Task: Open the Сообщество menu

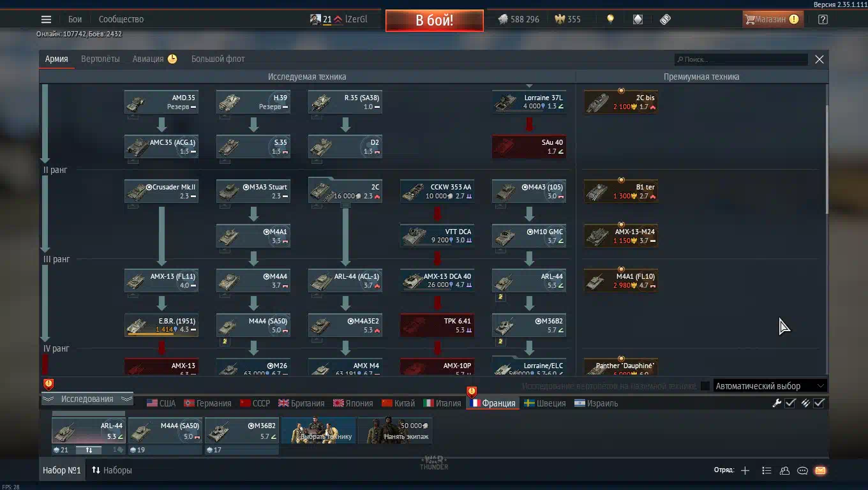Action: pos(121,19)
